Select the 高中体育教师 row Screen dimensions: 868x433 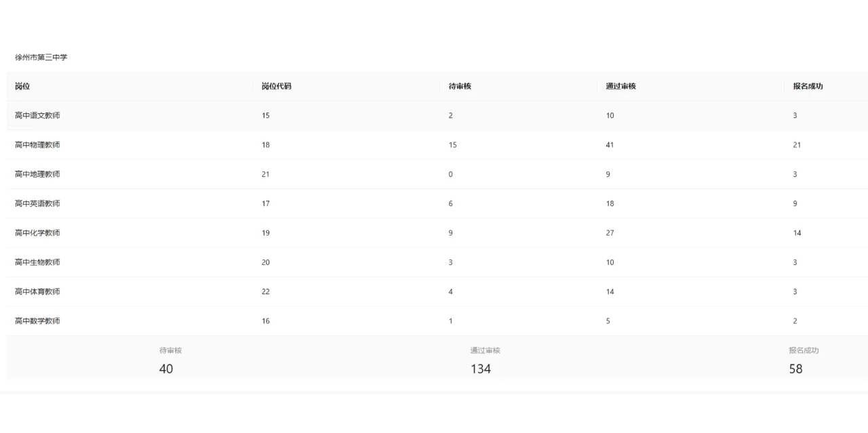tap(37, 291)
